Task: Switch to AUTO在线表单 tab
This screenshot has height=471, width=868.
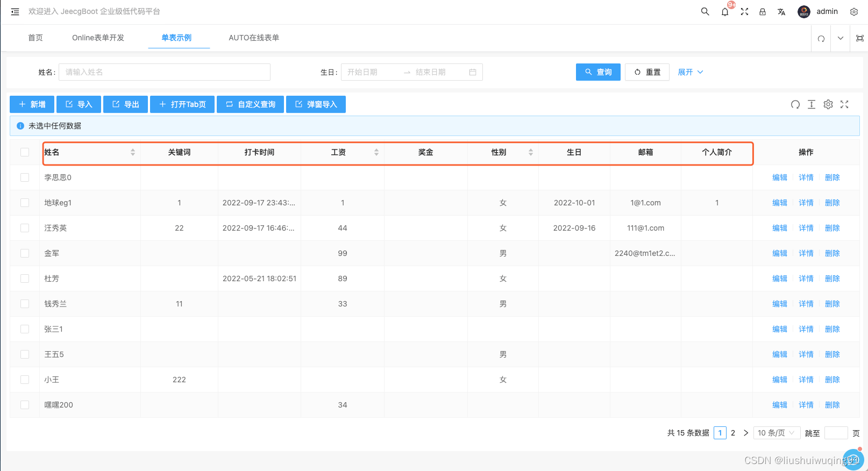Action: tap(254, 38)
